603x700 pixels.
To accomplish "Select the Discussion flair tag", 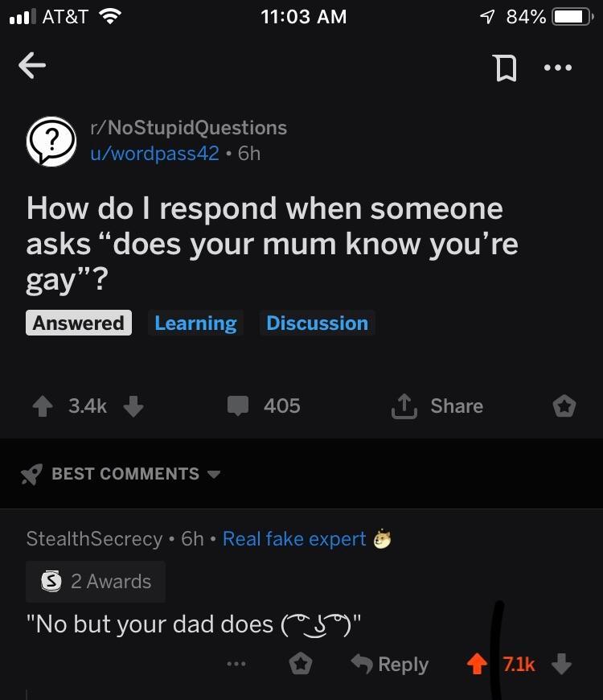I will (x=317, y=323).
